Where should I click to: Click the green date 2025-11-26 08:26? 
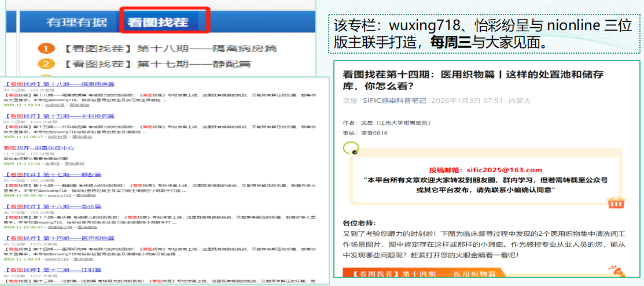point(23,195)
